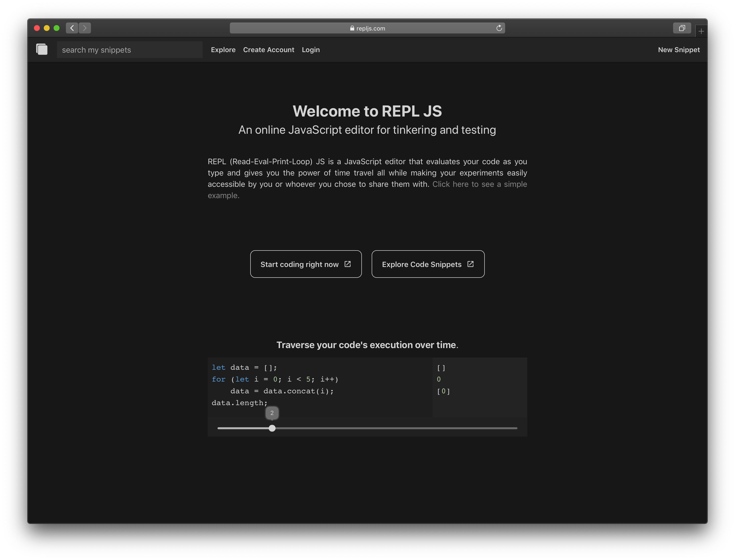735x560 pixels.
Task: Open the Create Account page
Action: click(x=269, y=50)
